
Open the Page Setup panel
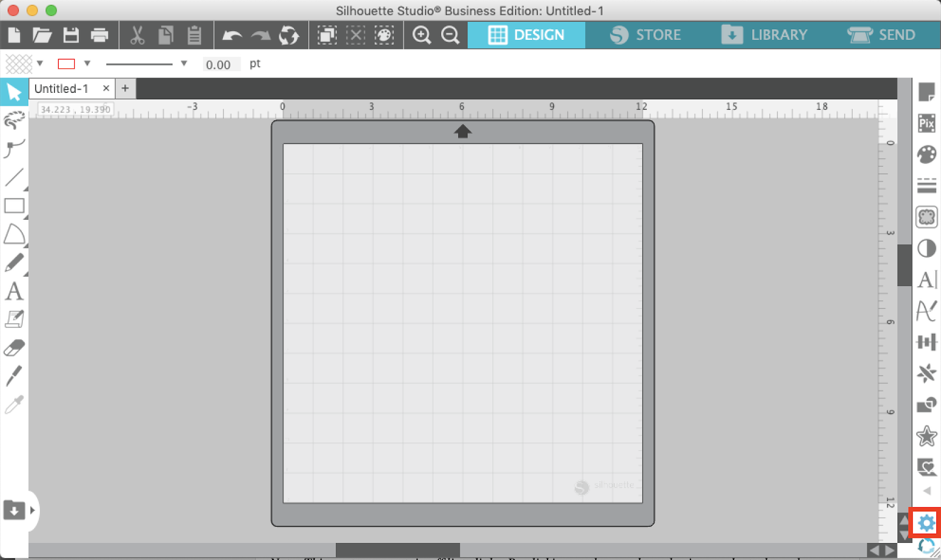tap(926, 91)
